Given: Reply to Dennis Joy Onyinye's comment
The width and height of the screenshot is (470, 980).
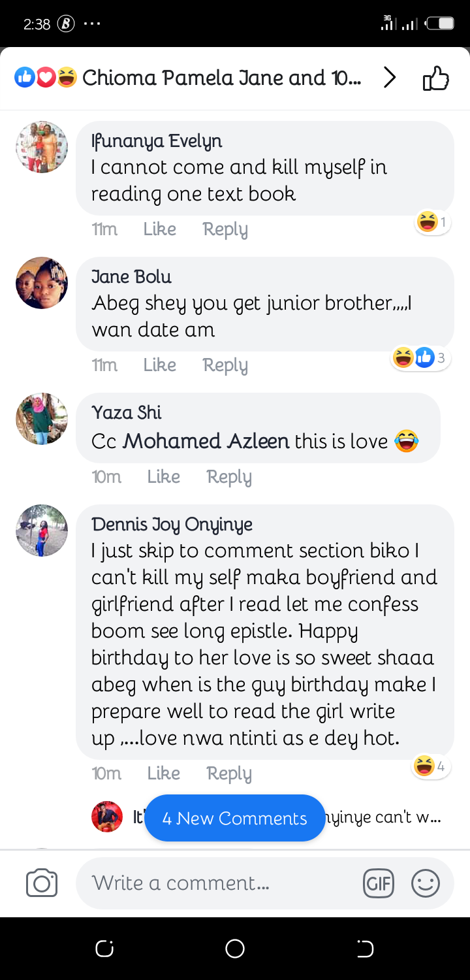Looking at the screenshot, I should point(229,774).
